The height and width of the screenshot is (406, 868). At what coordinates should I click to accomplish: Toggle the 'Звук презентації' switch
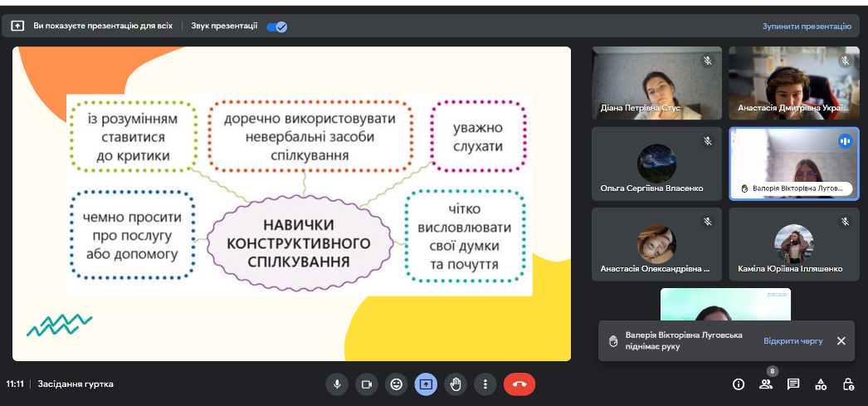click(x=276, y=27)
